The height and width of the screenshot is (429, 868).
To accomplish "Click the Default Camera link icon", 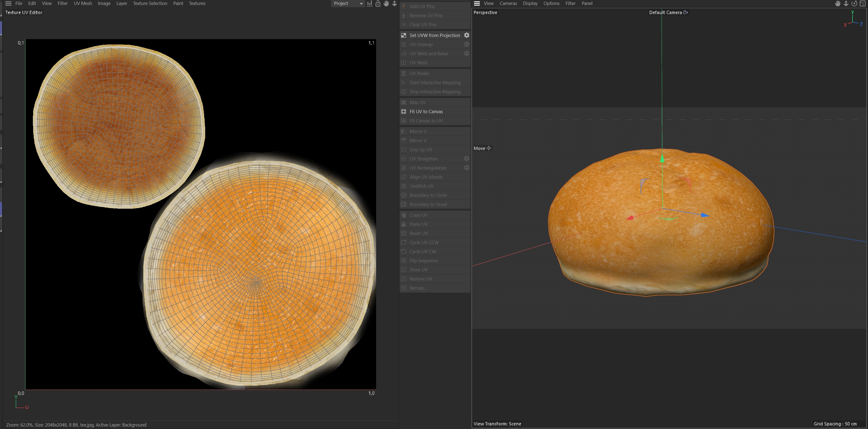I will coord(685,12).
